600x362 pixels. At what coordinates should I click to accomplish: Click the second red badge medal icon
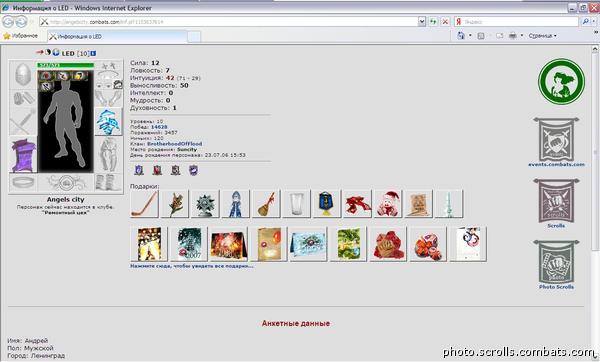[157, 170]
